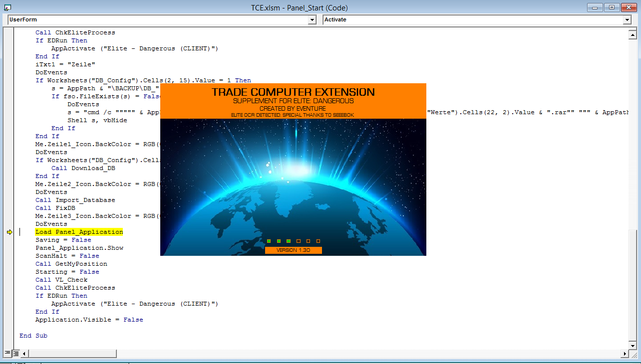Screen dimensions: 641x364
Task: Open the code window system menu icon
Action: coord(7,7)
